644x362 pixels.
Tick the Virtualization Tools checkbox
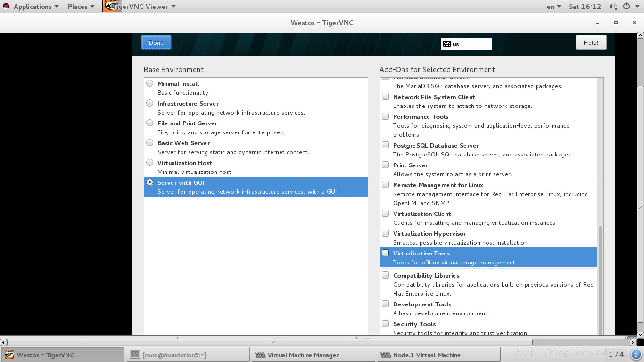[x=385, y=253]
